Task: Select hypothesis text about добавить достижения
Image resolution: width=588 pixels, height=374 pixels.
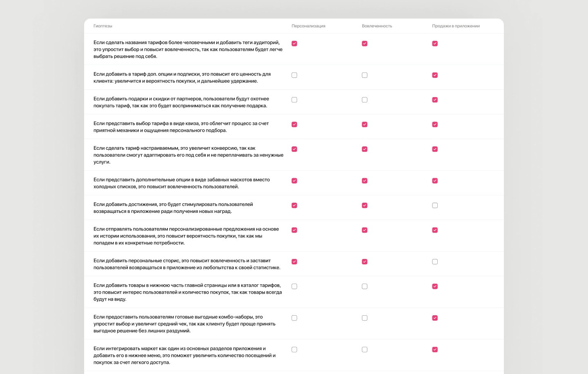Action: click(x=173, y=208)
